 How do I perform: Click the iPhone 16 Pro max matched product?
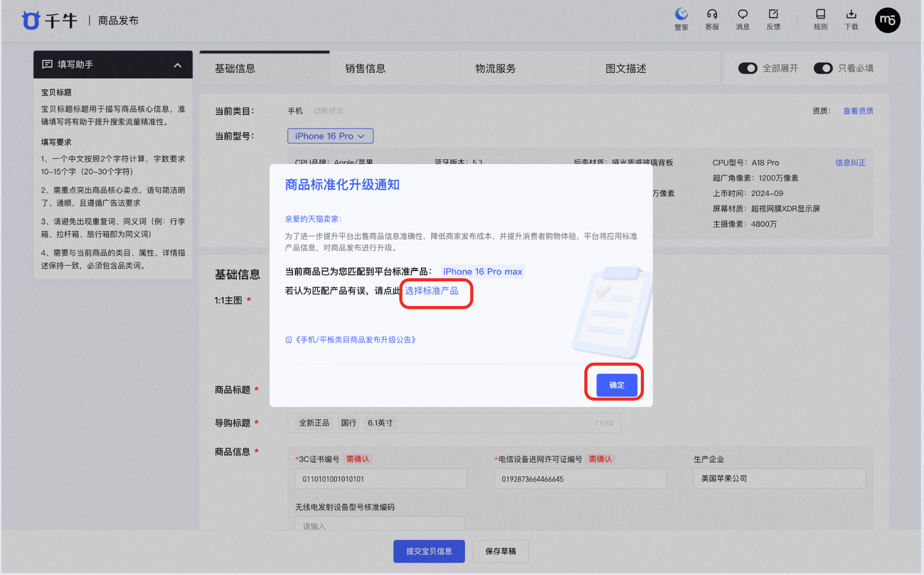[483, 272]
